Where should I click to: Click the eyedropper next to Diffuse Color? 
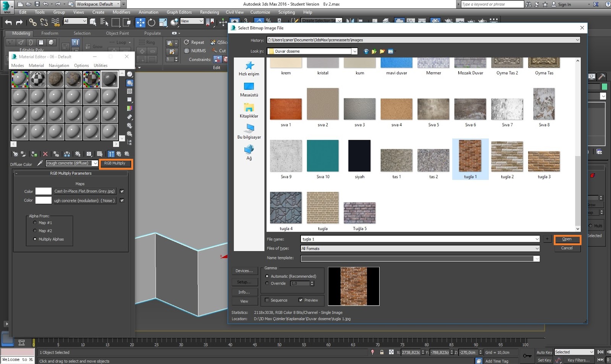[40, 163]
